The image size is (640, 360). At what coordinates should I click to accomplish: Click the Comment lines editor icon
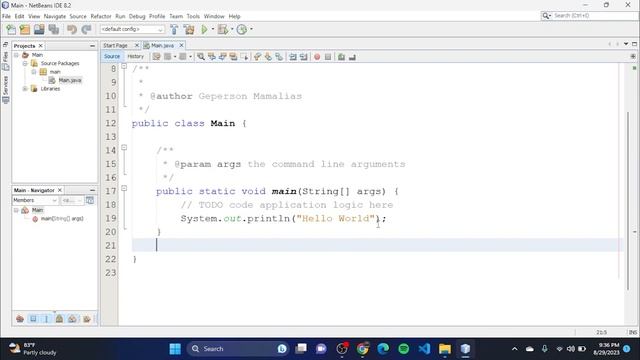tap(341, 57)
